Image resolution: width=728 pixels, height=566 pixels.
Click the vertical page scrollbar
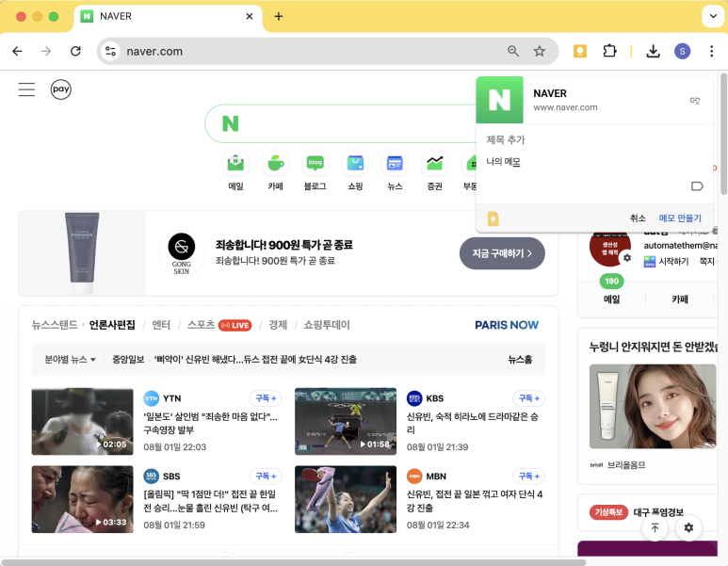(x=723, y=133)
